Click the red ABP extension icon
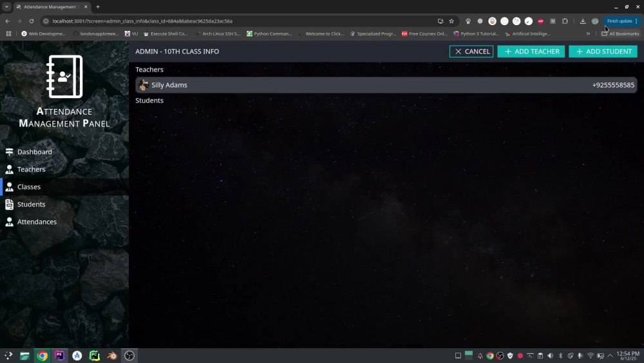 [540, 21]
